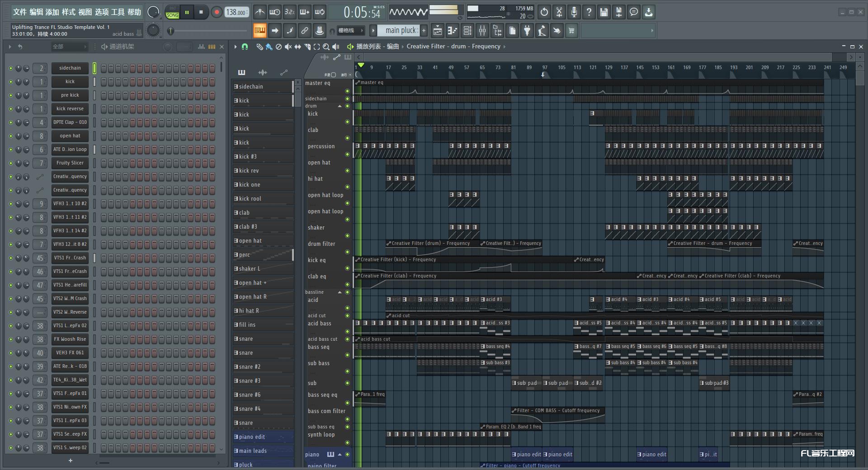
Task: Toggle the sidechain channel green mute LED
Action: click(11, 68)
